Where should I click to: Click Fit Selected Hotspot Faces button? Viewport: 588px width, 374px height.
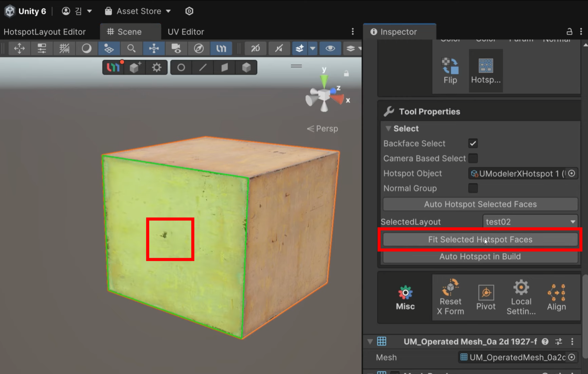click(x=480, y=239)
